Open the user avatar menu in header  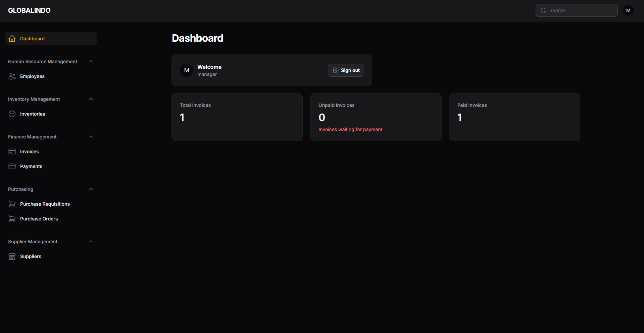[x=628, y=10]
